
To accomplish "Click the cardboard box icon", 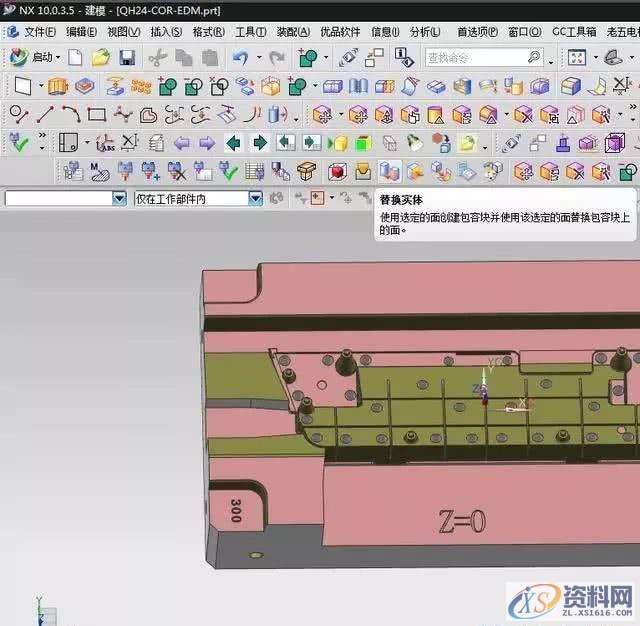I will (x=306, y=171).
